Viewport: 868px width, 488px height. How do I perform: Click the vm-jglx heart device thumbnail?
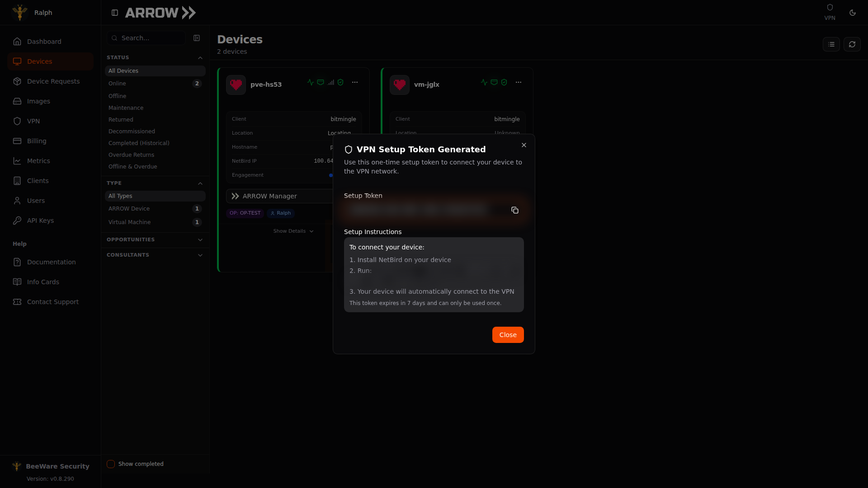(x=400, y=85)
